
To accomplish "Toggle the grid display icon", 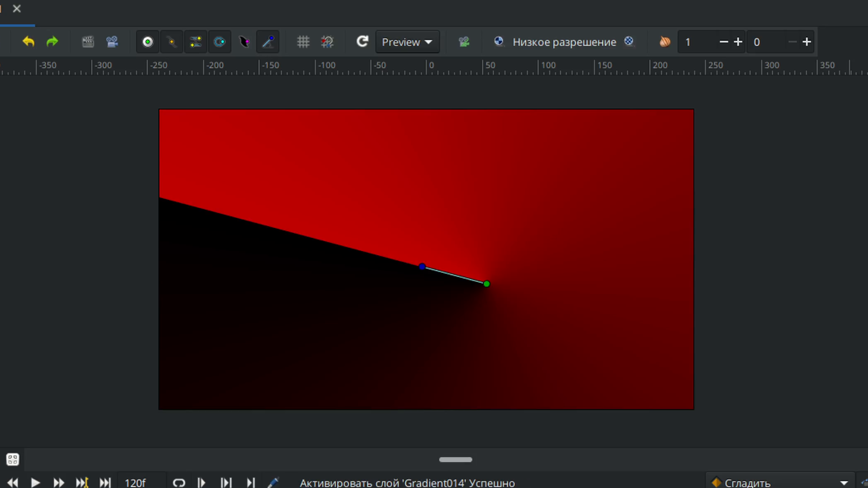I will point(303,42).
